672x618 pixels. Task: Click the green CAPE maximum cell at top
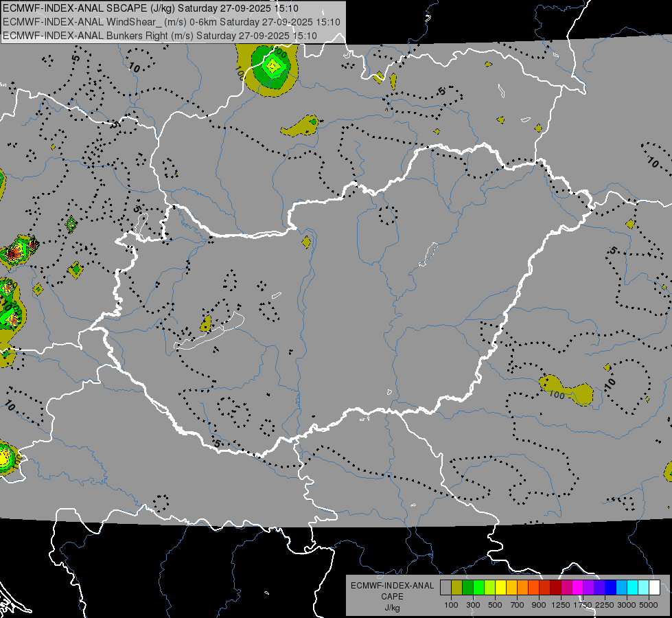click(272, 67)
